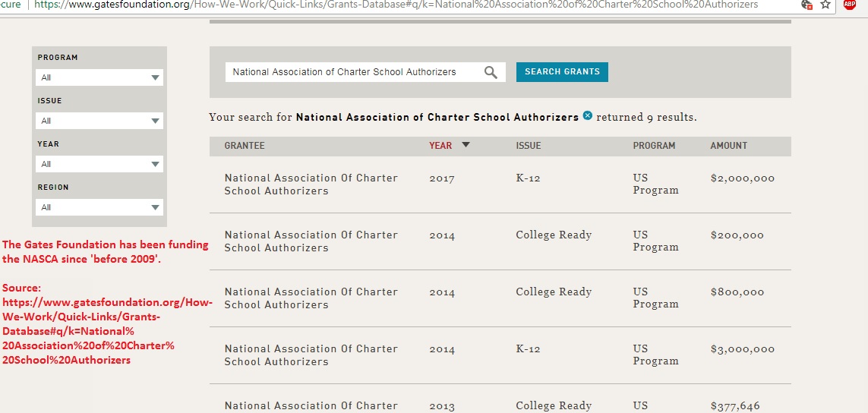Remove search term with blue X icon
The image size is (868, 413).
(587, 115)
